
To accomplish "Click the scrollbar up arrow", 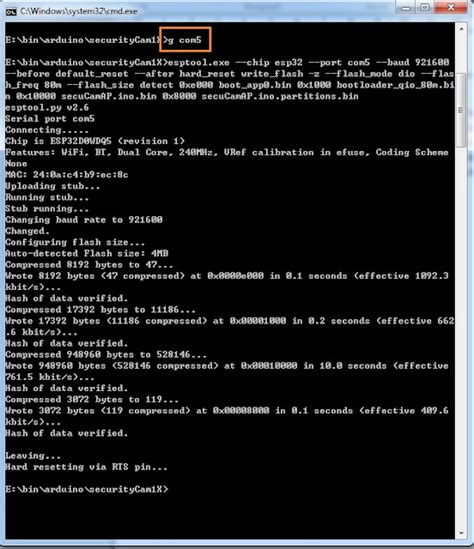I will pyautogui.click(x=461, y=29).
